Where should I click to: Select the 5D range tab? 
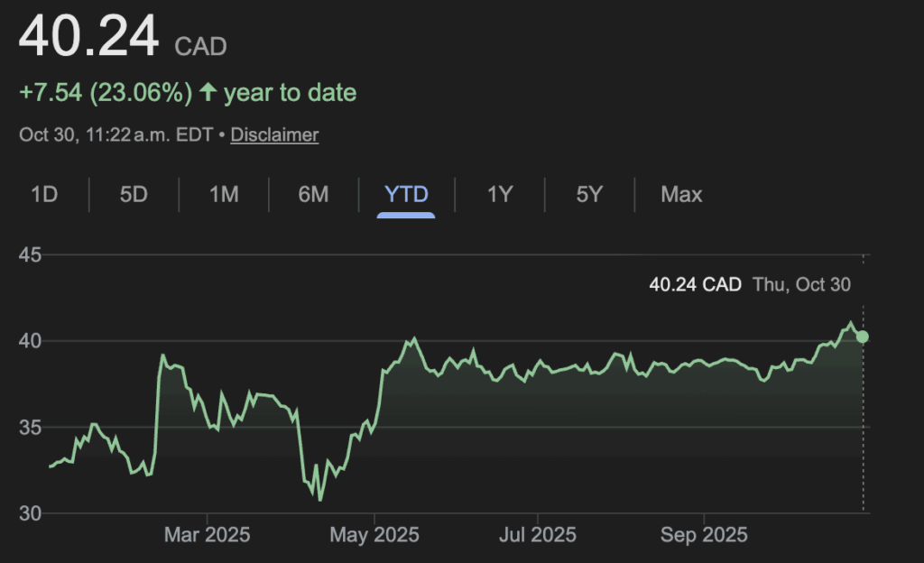134,194
